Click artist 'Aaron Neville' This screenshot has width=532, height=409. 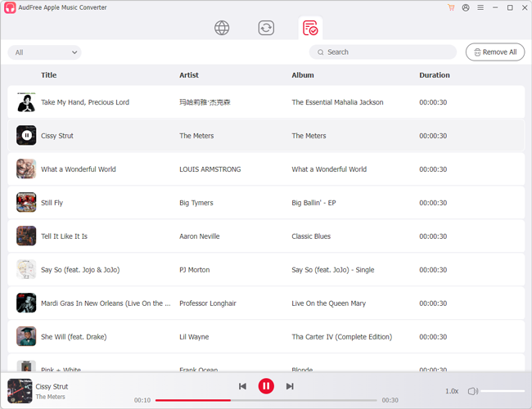(x=200, y=236)
